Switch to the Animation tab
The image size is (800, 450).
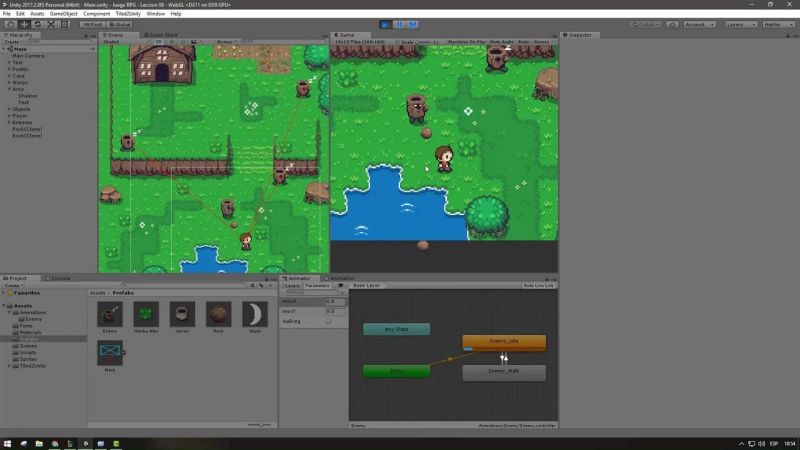[x=339, y=279]
